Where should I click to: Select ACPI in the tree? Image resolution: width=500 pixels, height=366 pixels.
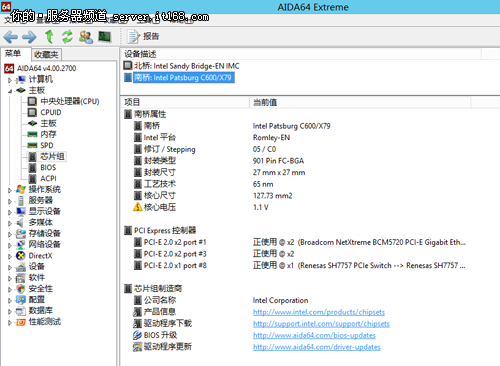pos(48,178)
